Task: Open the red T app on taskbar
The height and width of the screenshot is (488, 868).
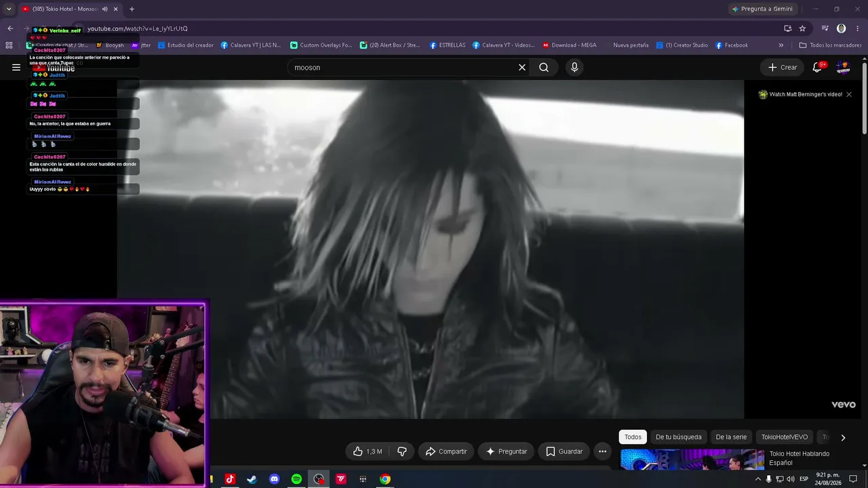Action: pyautogui.click(x=341, y=479)
